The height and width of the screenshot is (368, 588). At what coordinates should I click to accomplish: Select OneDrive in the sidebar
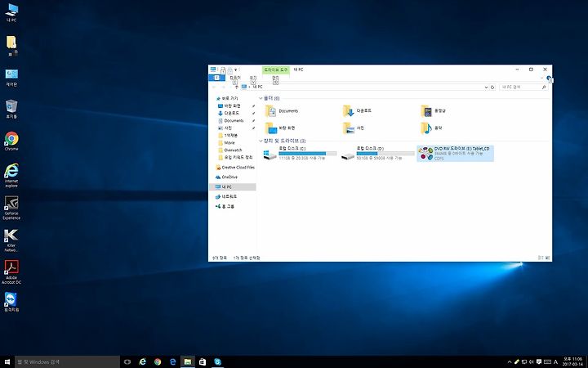[226, 177]
